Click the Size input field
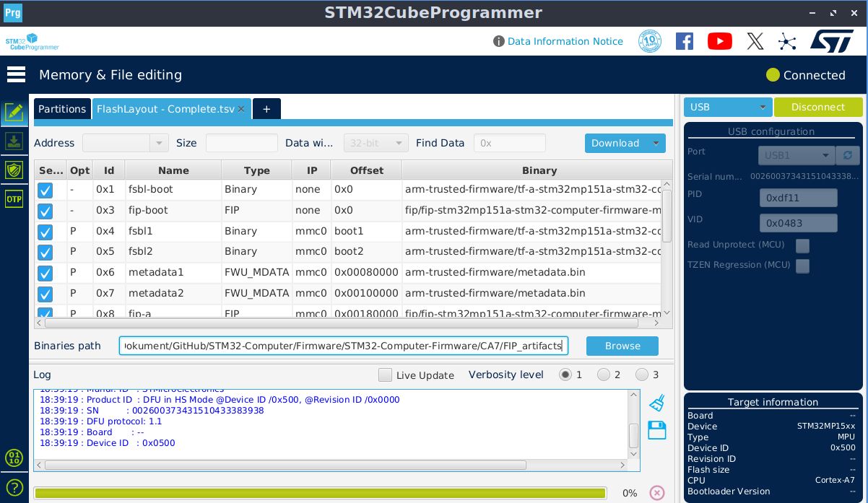 point(242,143)
